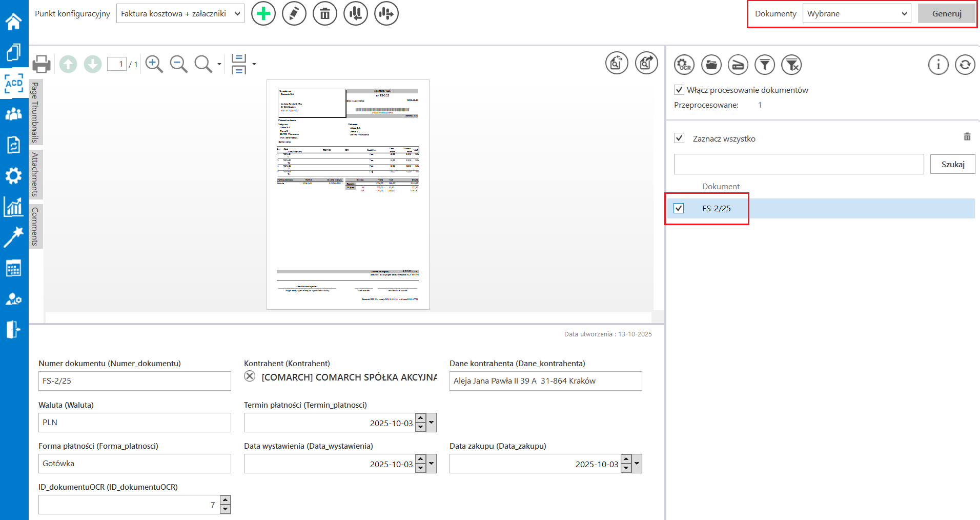Select the ACD module icon in sidebar

[13, 83]
